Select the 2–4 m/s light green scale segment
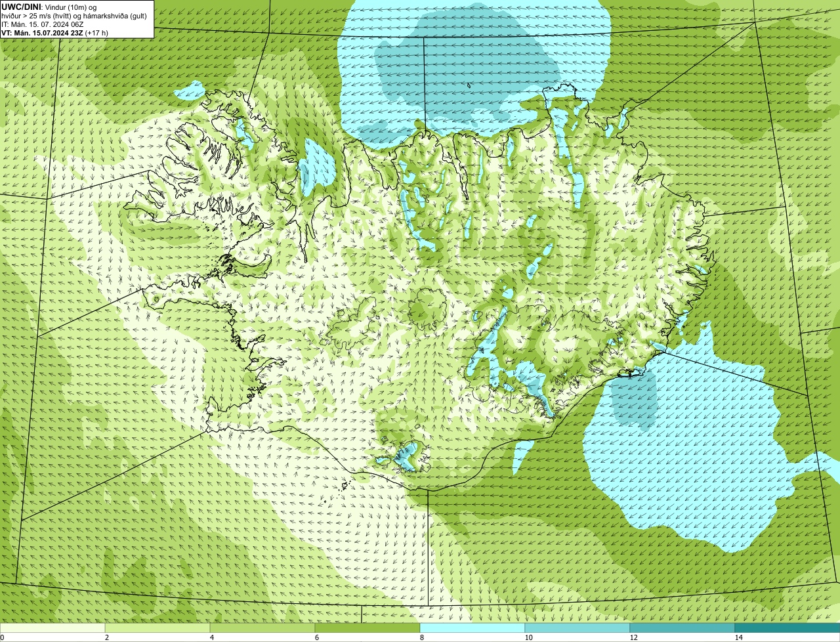840x642 pixels. click(157, 628)
